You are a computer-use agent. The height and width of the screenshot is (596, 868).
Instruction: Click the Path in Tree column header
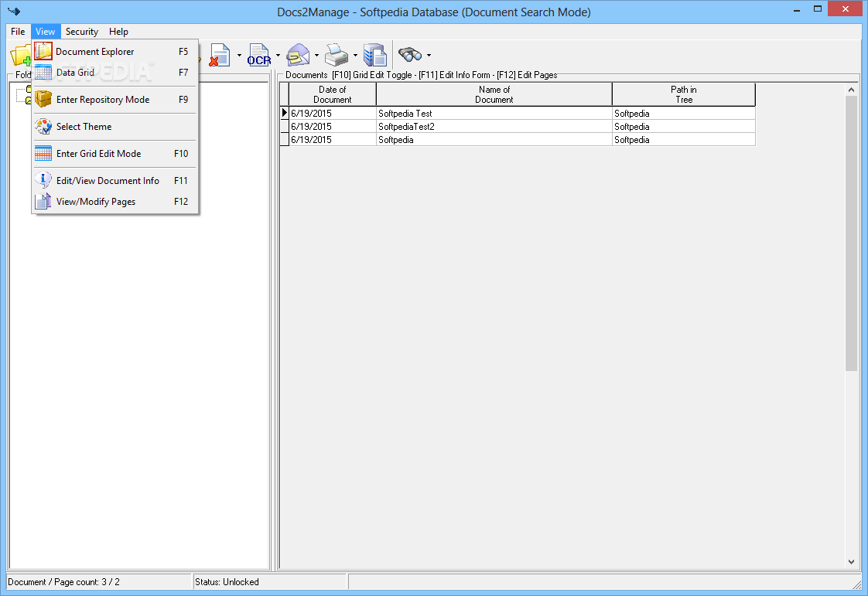click(684, 94)
